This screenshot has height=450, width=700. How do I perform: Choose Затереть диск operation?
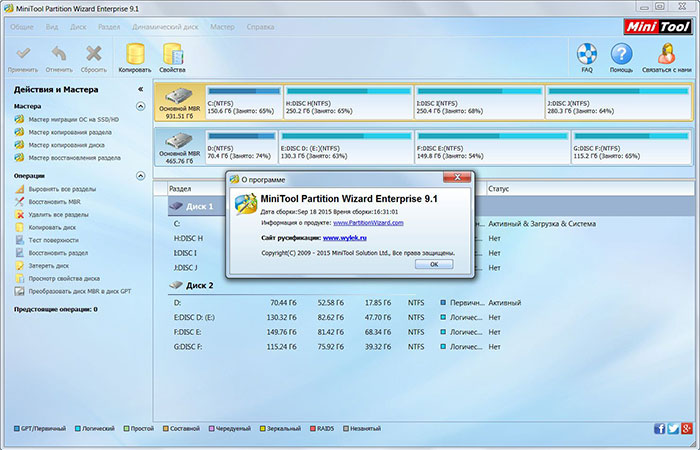click(42, 266)
